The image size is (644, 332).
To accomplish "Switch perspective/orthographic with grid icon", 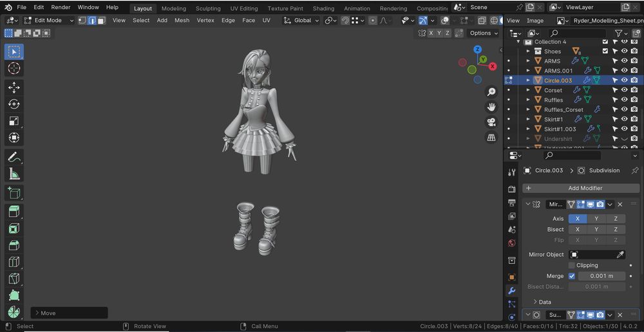I will click(x=491, y=137).
